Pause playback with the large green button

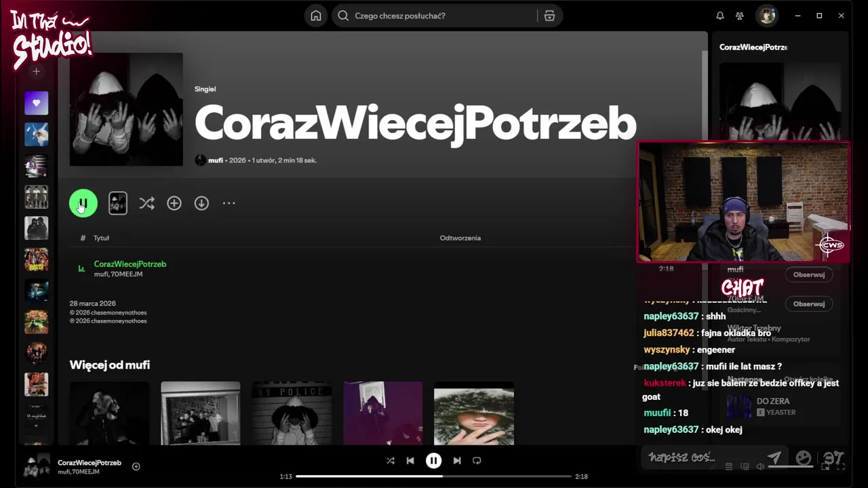click(83, 203)
